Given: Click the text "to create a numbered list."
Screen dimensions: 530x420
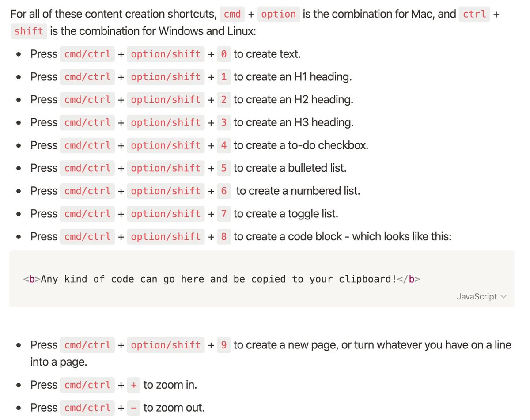Looking at the screenshot, I should tap(299, 191).
